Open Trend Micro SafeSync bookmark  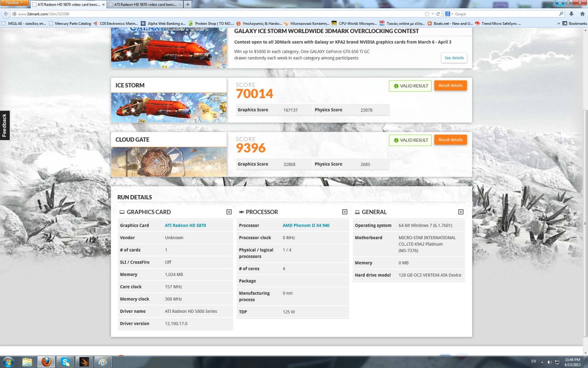click(x=498, y=23)
